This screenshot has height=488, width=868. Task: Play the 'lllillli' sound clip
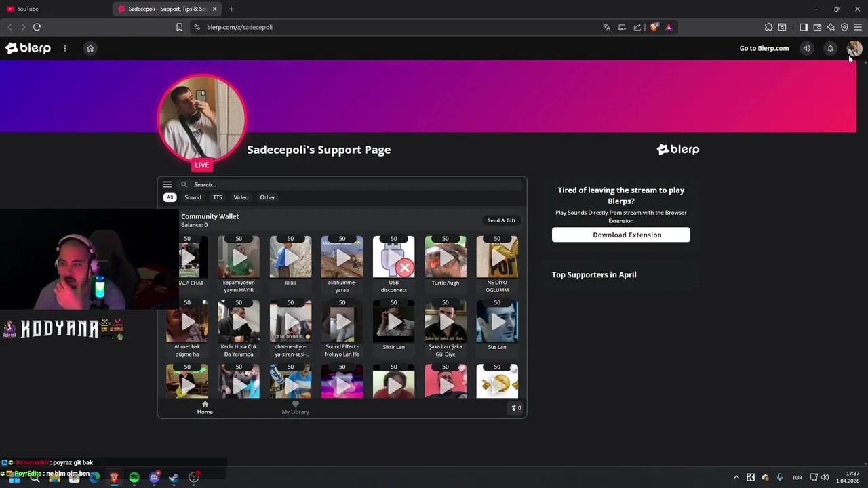point(290,257)
